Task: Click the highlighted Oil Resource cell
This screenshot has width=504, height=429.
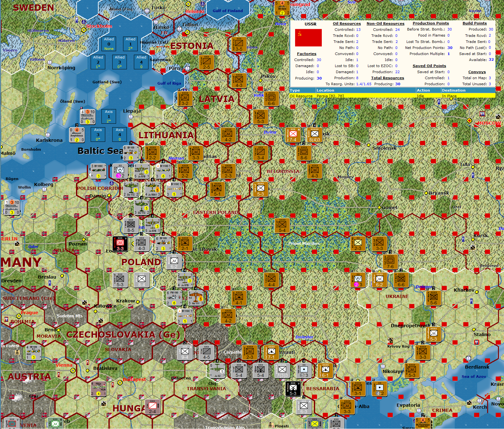Action: coord(302,96)
